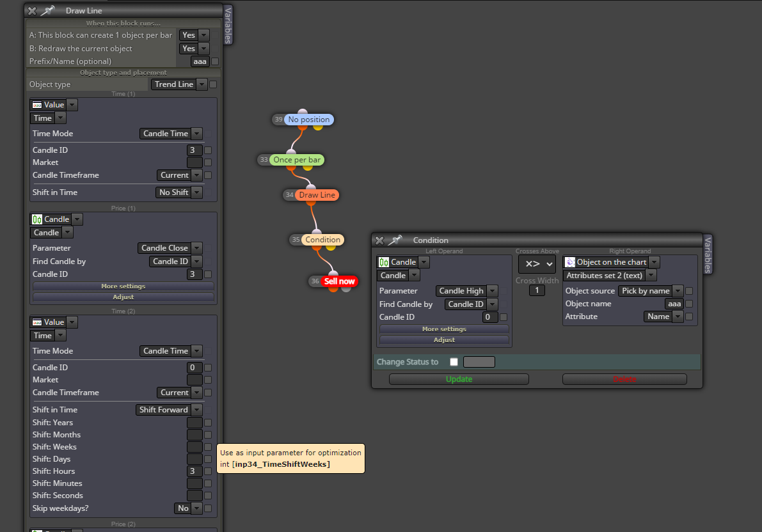Edit the Shift: Hours value field
The image size is (762, 532).
pos(194,471)
